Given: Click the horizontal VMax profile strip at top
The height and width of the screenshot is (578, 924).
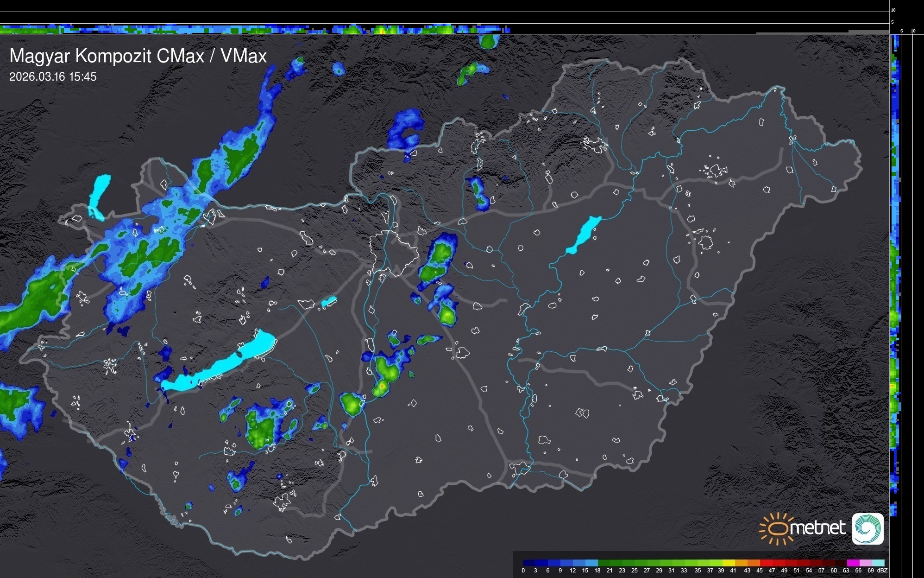Looking at the screenshot, I should tap(255, 30).
